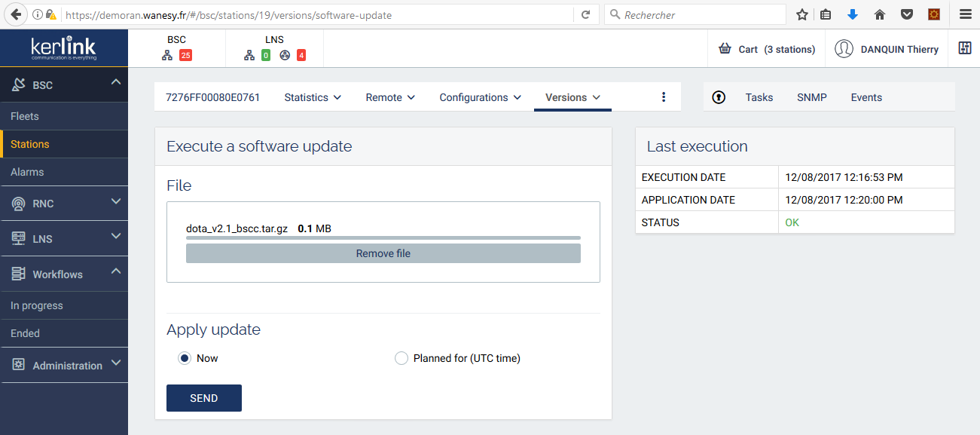The width and height of the screenshot is (980, 435).
Task: Click the shopping cart basket icon
Action: pyautogui.click(x=725, y=49)
